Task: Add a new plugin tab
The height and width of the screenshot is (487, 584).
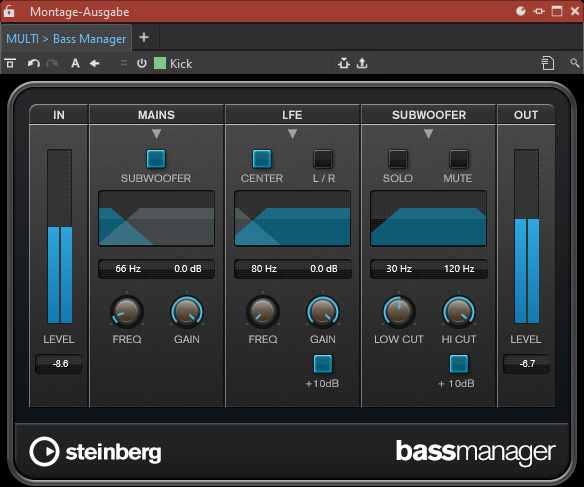Action: tap(144, 37)
